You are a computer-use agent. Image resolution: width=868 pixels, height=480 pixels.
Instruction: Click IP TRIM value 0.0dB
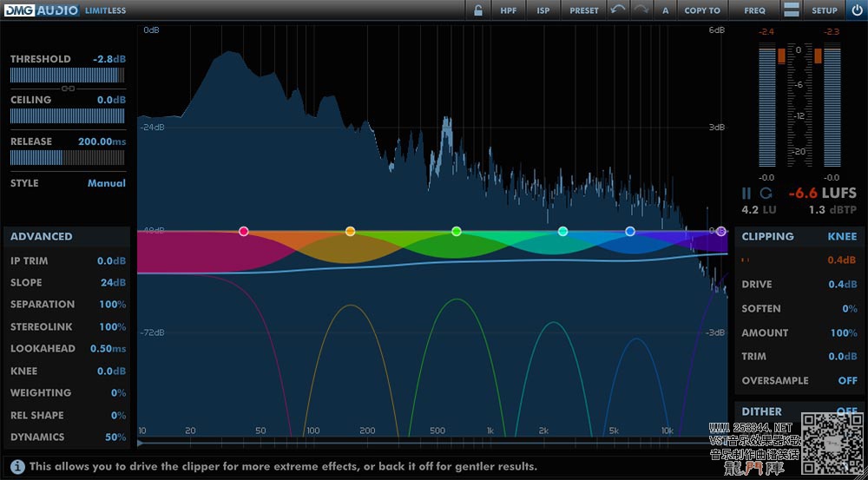[x=111, y=260]
